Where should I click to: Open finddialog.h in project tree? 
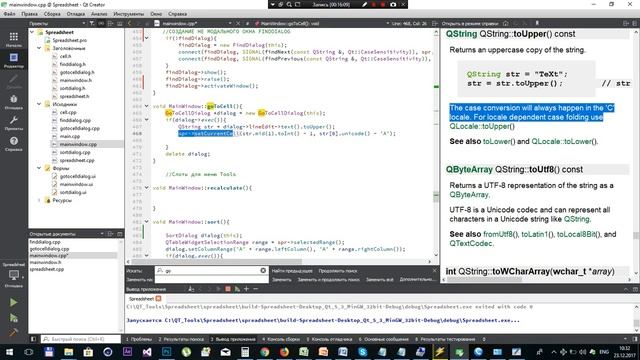pos(72,64)
